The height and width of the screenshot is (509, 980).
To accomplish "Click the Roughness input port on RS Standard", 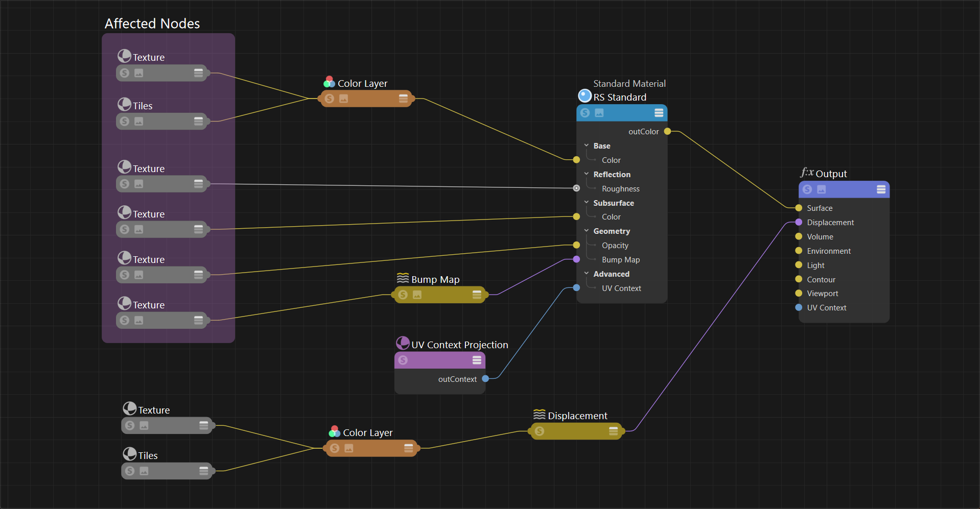I will (x=576, y=188).
